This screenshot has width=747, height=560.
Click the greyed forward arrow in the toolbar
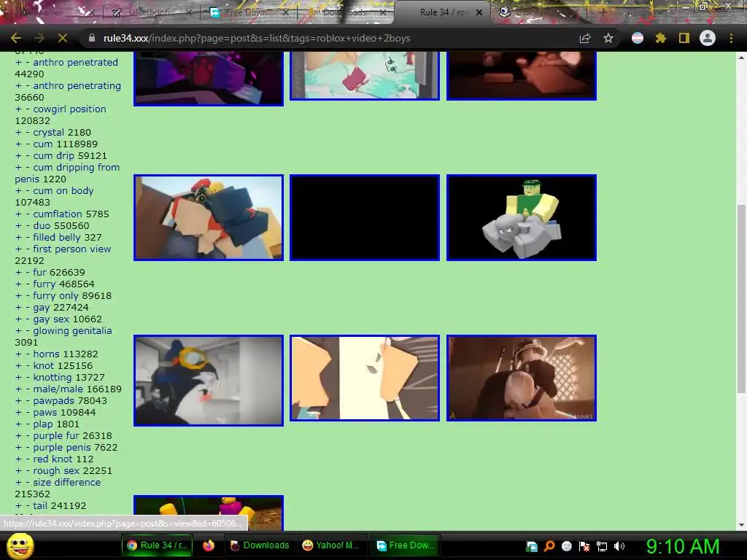point(39,38)
